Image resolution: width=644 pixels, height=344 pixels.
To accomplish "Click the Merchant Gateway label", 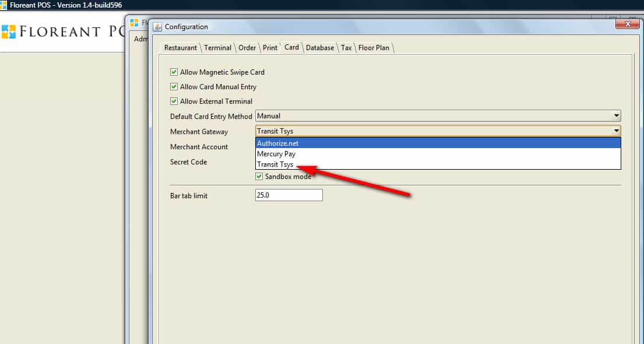I will 199,132.
